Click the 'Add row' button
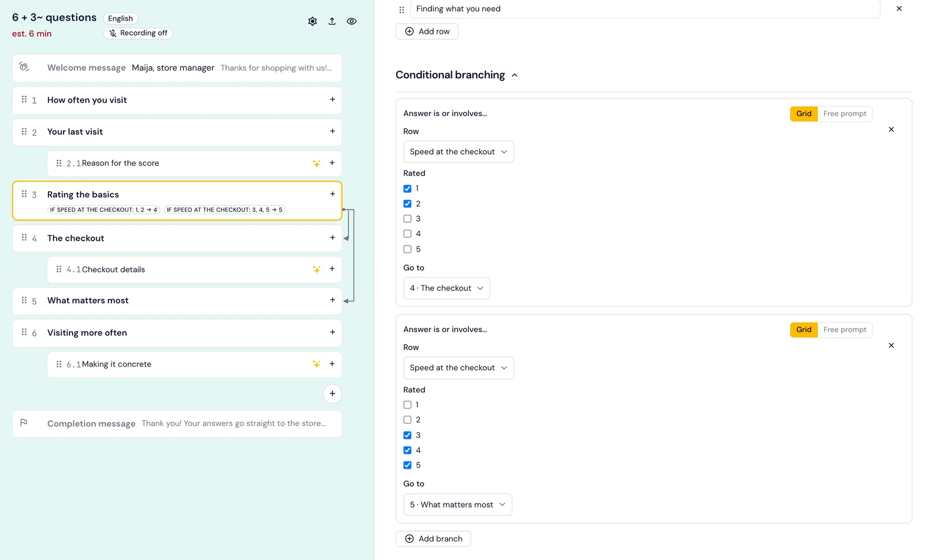The height and width of the screenshot is (560, 934). (427, 32)
